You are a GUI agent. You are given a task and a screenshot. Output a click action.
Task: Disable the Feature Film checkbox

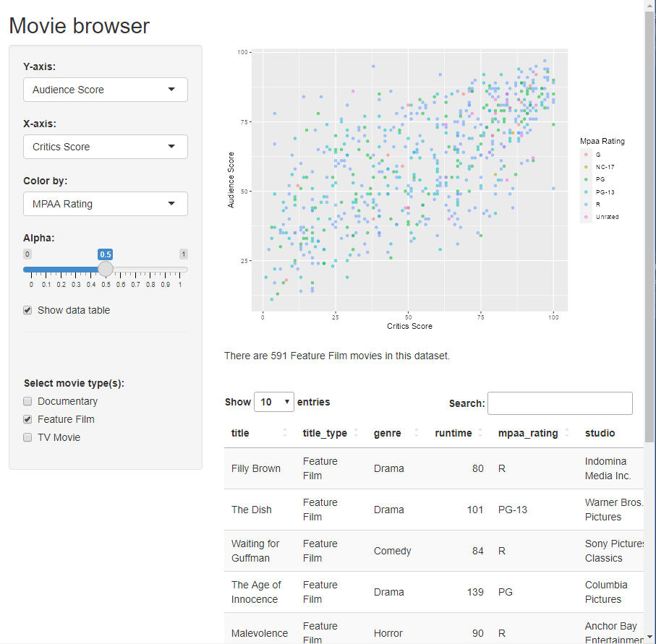coord(27,419)
